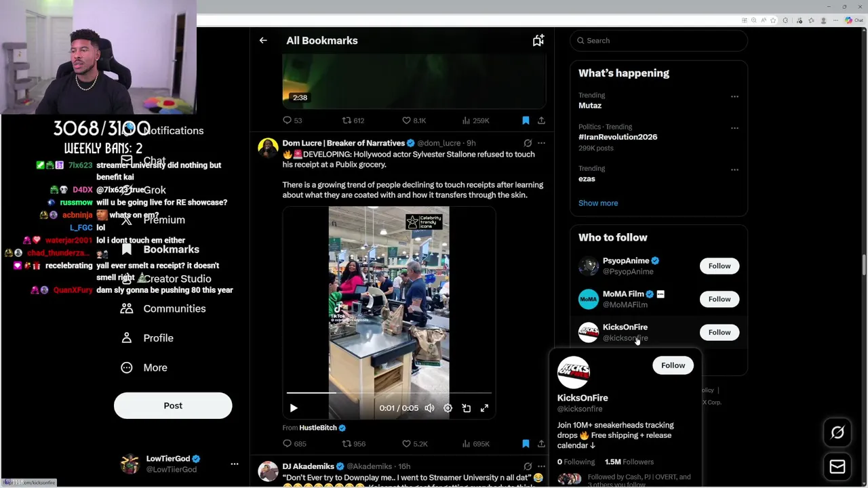Mute the receipt video volume
868x488 pixels.
coord(429,408)
